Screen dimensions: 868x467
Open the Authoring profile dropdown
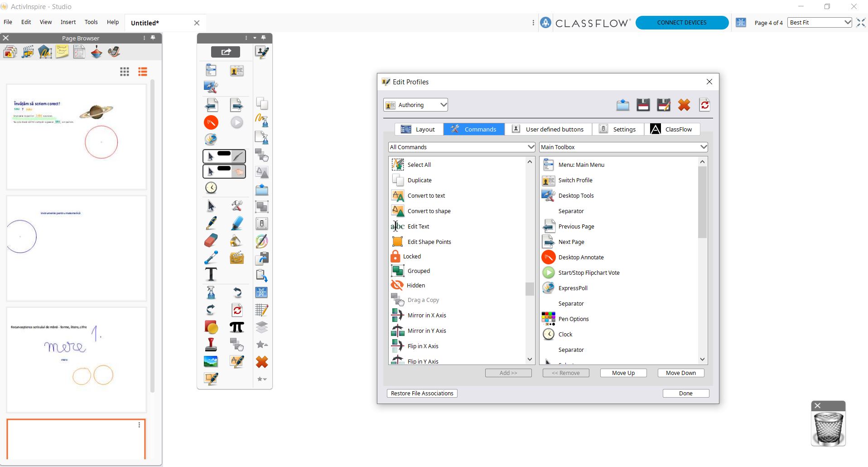tap(415, 105)
